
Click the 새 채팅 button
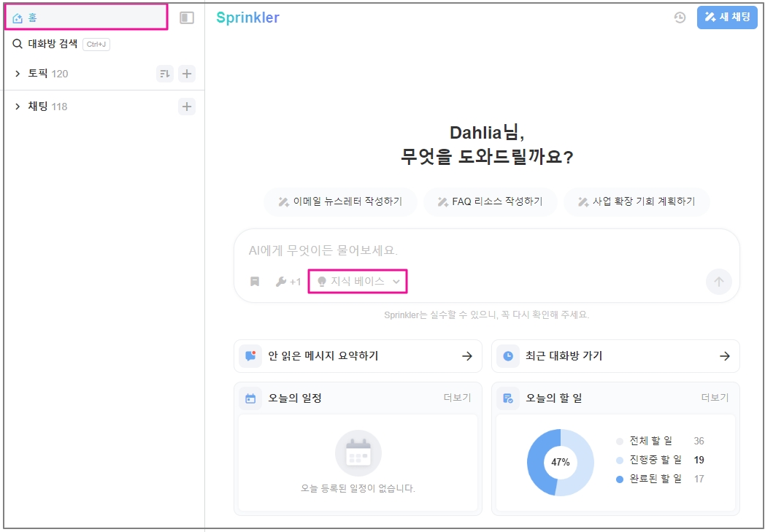[x=727, y=18]
